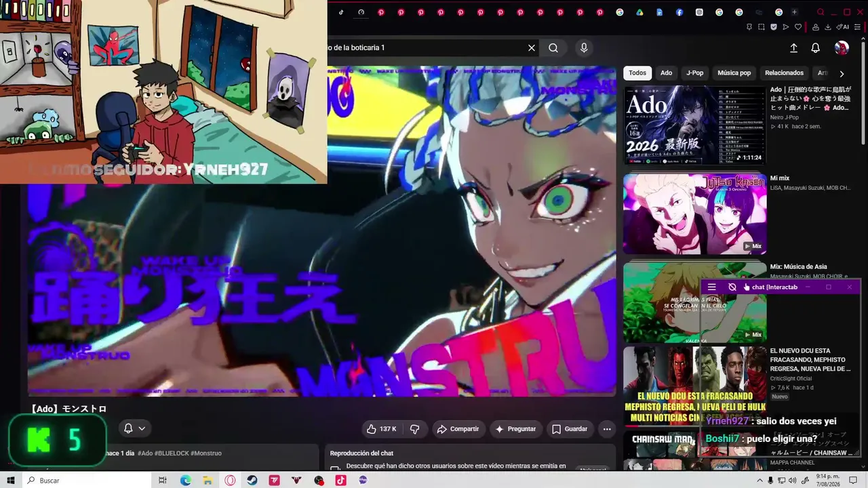Dislike the video with thumbs-down button
The image size is (868, 488).
(415, 429)
